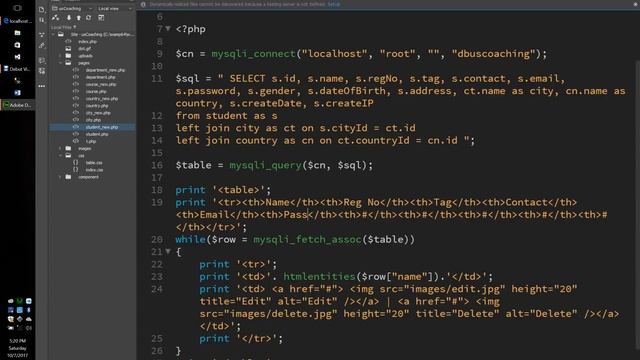
Task: Collapse the pages folder arrow
Action: 60,63
